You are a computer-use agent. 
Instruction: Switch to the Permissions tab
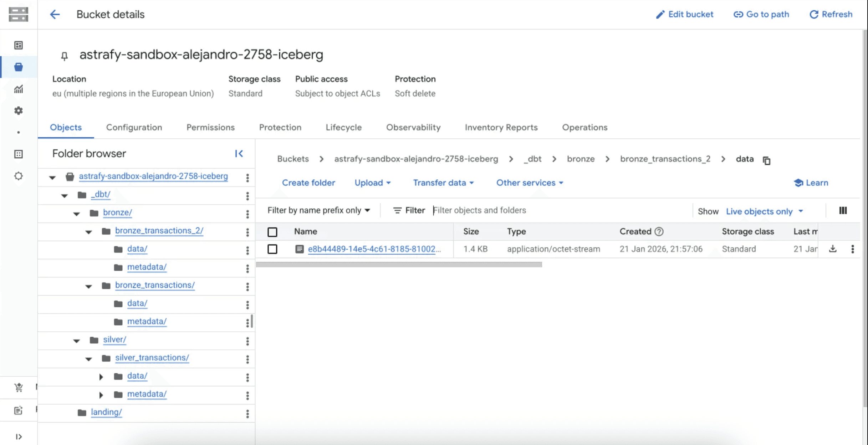(x=210, y=127)
